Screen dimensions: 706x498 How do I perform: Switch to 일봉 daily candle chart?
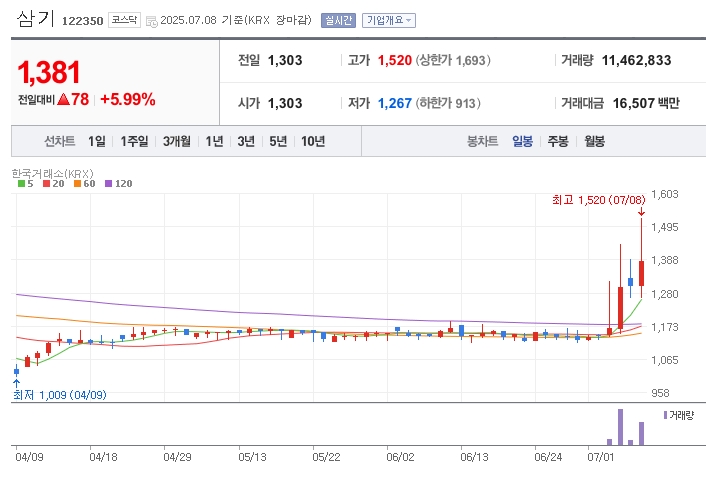522,141
